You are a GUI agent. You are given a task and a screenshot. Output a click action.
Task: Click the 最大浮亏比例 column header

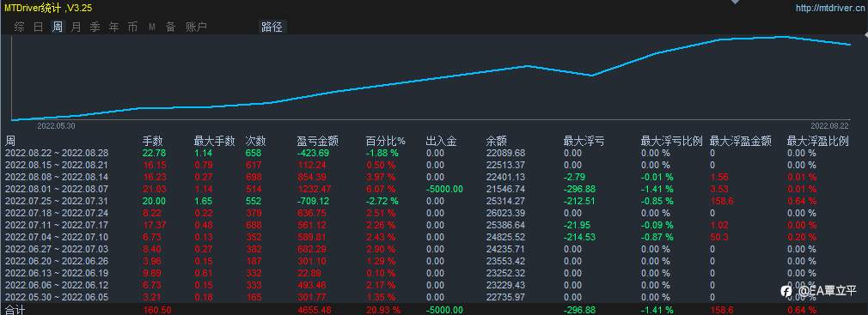tap(671, 142)
